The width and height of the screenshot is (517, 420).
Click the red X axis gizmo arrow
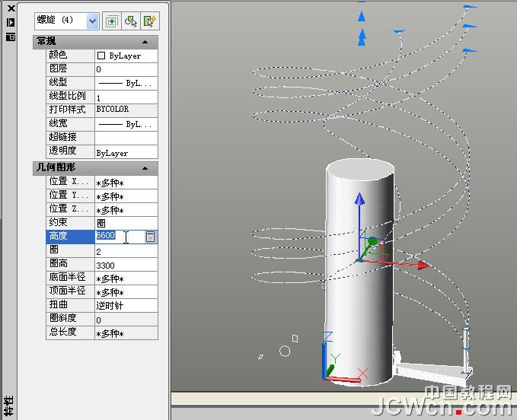coord(423,266)
